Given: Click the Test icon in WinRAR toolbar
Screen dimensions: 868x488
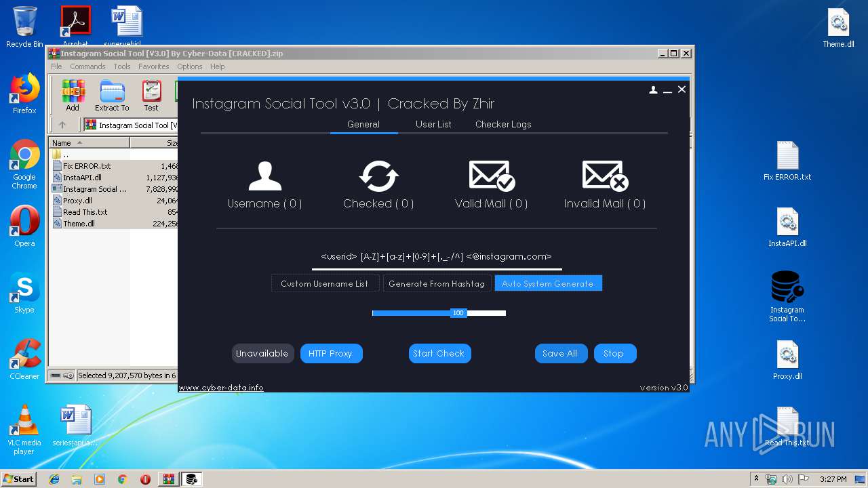Looking at the screenshot, I should 151,96.
